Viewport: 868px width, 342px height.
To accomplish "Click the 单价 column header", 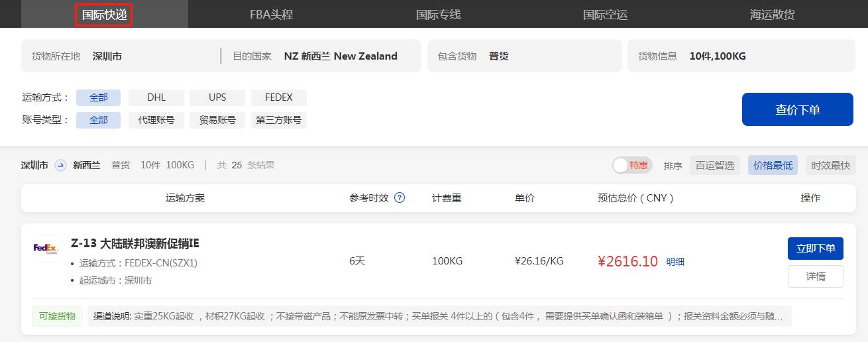I will click(x=525, y=198).
